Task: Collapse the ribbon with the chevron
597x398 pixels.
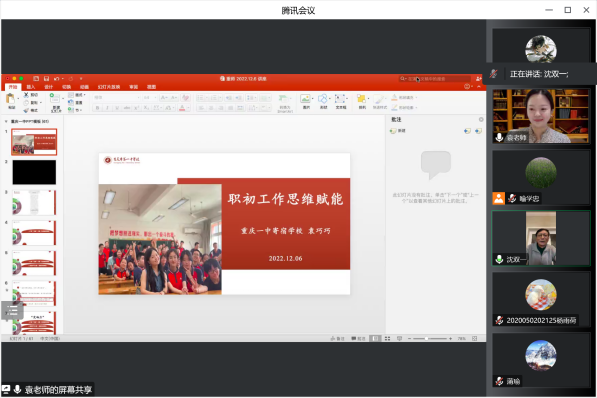Action: [479, 86]
